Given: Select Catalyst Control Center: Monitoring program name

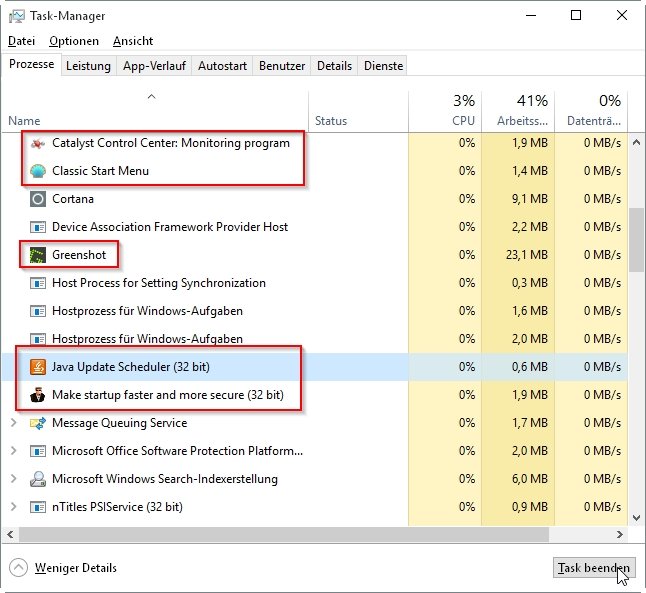Looking at the screenshot, I should tap(171, 143).
